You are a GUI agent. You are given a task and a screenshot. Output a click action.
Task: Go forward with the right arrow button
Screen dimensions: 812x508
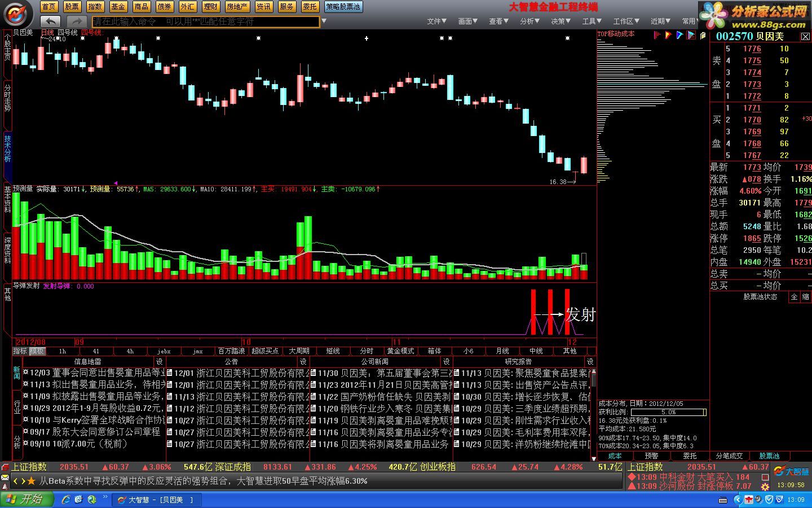(77, 21)
